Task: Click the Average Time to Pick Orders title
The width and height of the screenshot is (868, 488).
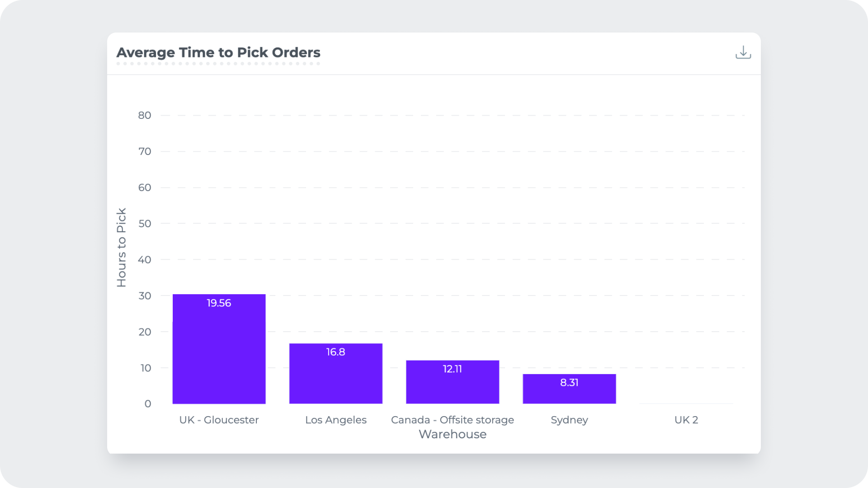Action: [x=219, y=52]
